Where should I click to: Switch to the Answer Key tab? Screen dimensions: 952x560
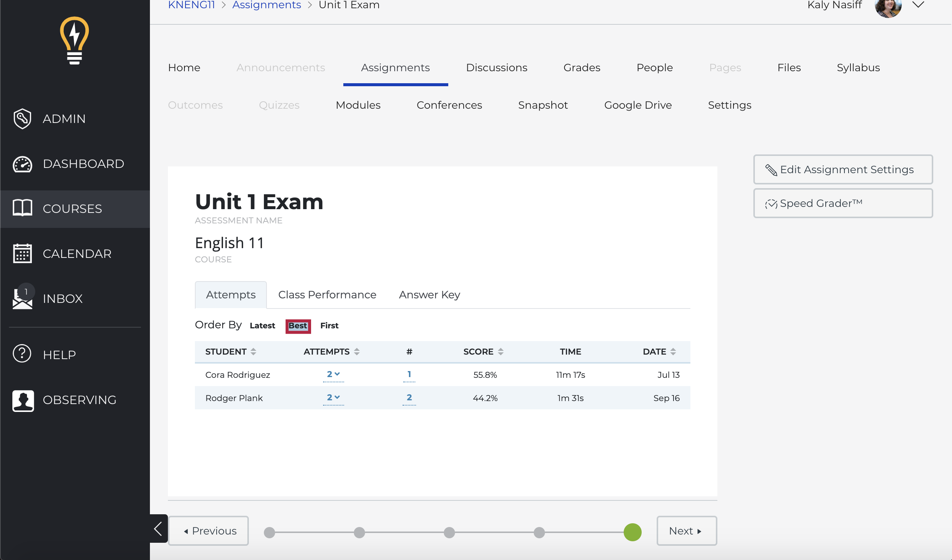click(429, 295)
